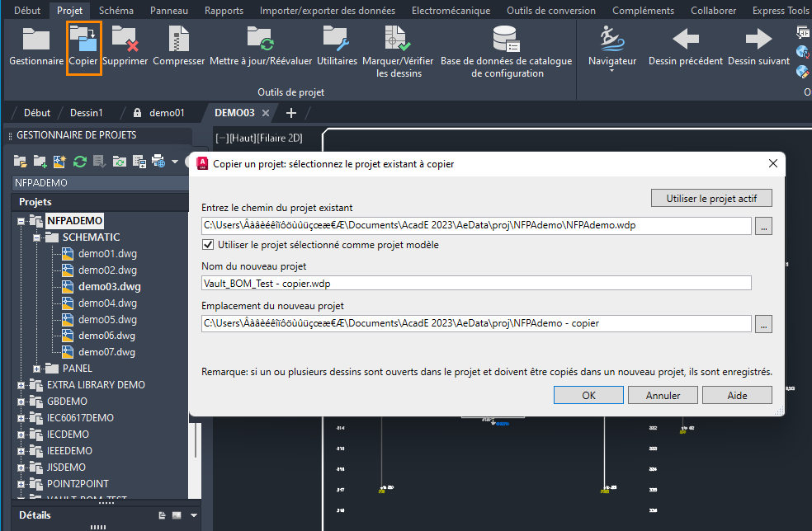This screenshot has height=531, width=812.
Task: Click Marquer/Vérifier les dessins
Action: 399,52
